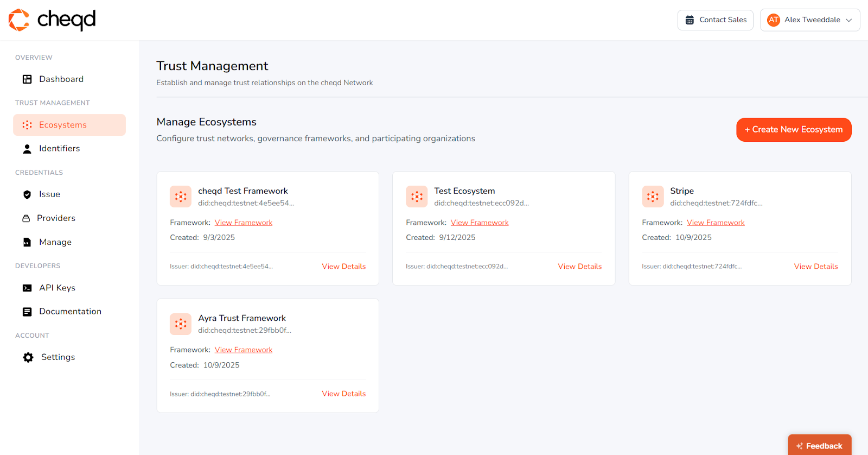This screenshot has width=868, height=455.
Task: Click the Issue shield icon
Action: [x=27, y=194]
